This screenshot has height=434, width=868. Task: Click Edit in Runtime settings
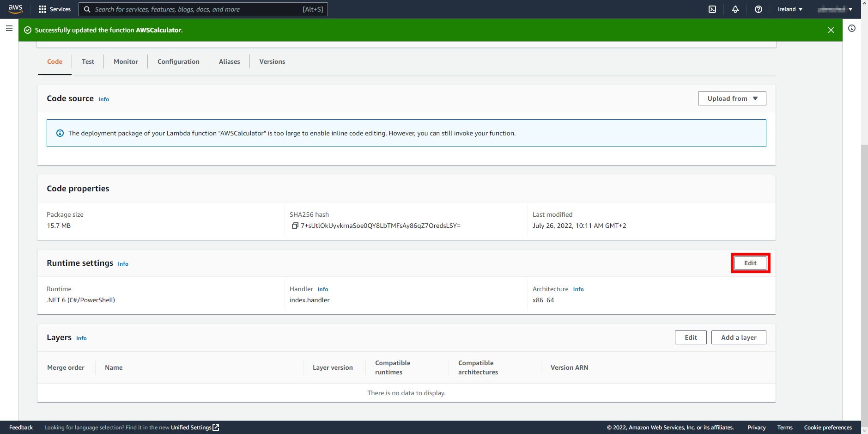pos(750,263)
